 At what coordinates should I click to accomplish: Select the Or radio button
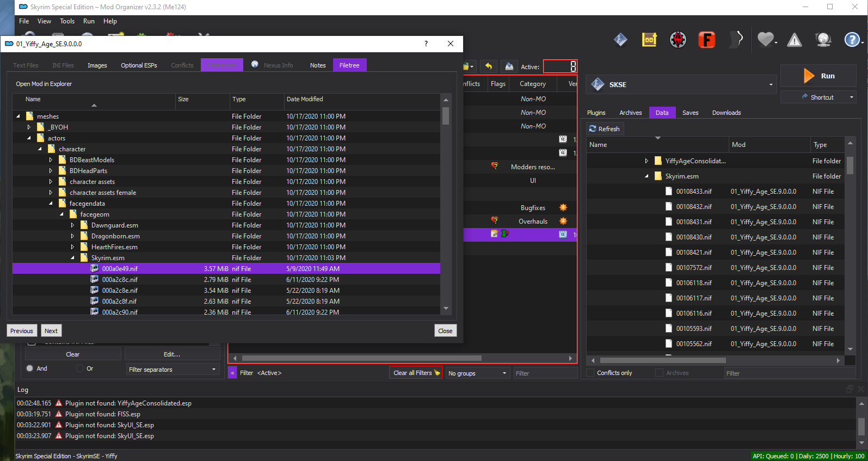tap(80, 368)
